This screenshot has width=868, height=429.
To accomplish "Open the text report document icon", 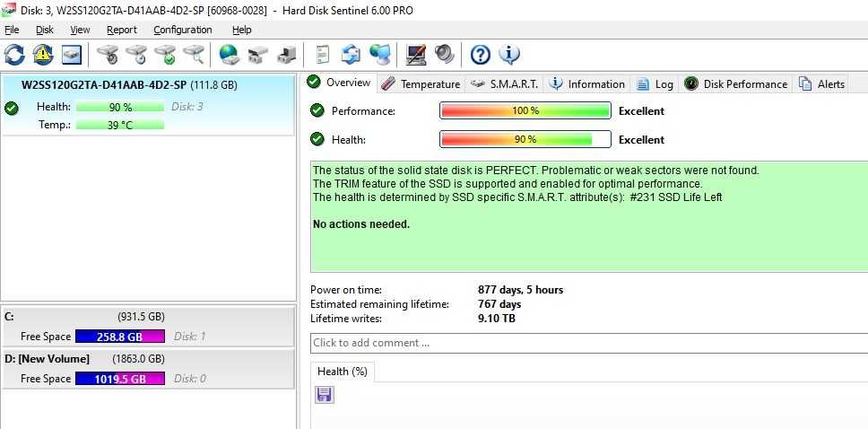I will point(322,55).
